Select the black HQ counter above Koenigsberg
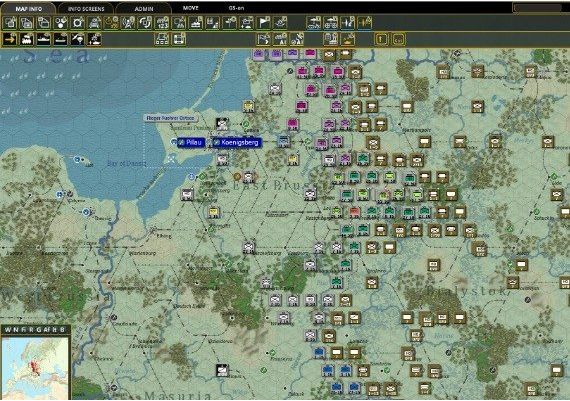Viewport: 570px width, 401px height. [x=222, y=124]
